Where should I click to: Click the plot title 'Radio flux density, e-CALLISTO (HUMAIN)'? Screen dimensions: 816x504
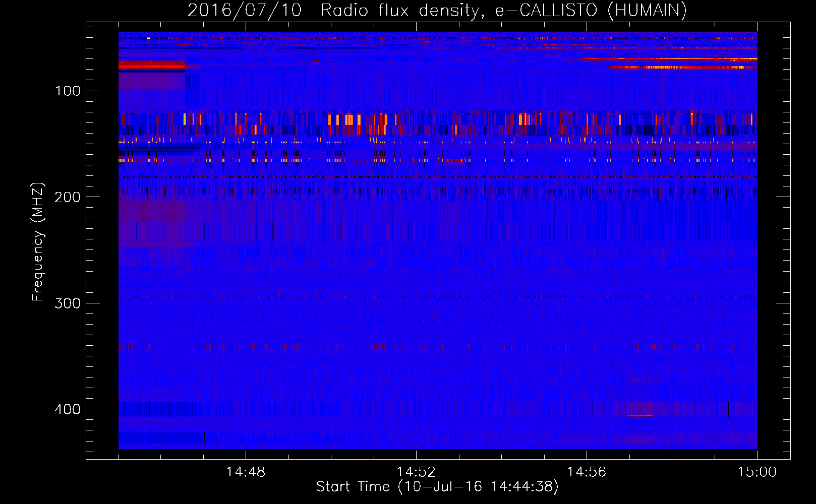click(x=503, y=10)
